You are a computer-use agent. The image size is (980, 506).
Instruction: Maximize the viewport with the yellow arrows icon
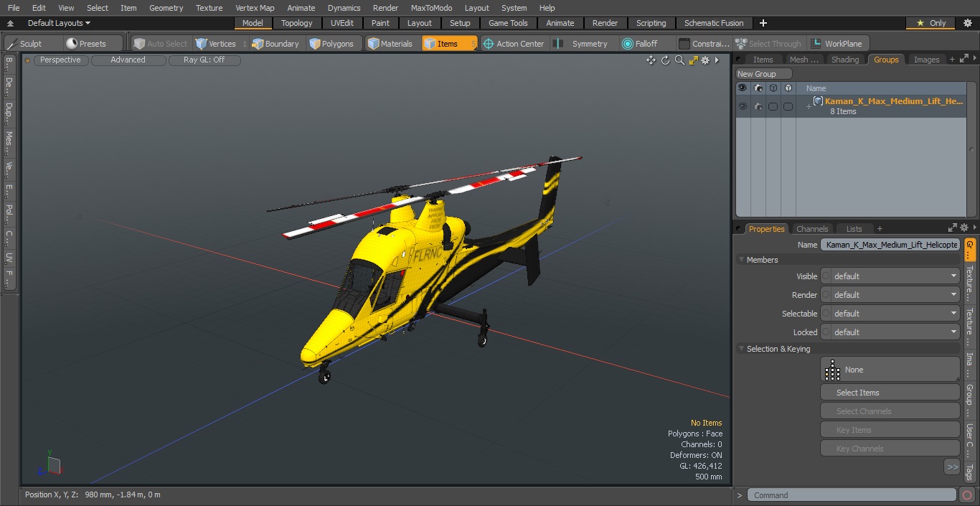click(x=693, y=60)
